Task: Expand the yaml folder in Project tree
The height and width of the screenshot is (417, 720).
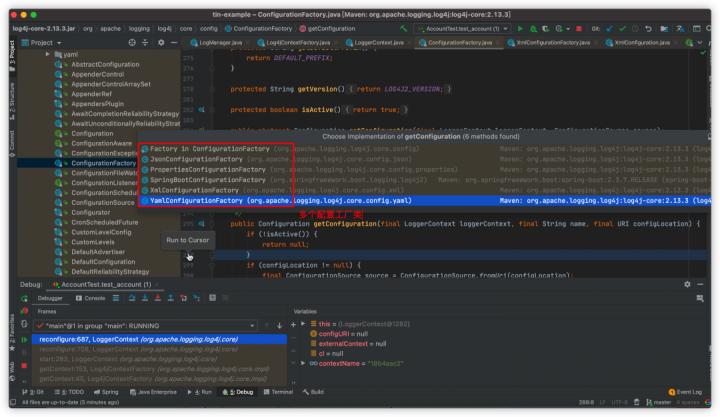Action: tap(47, 54)
